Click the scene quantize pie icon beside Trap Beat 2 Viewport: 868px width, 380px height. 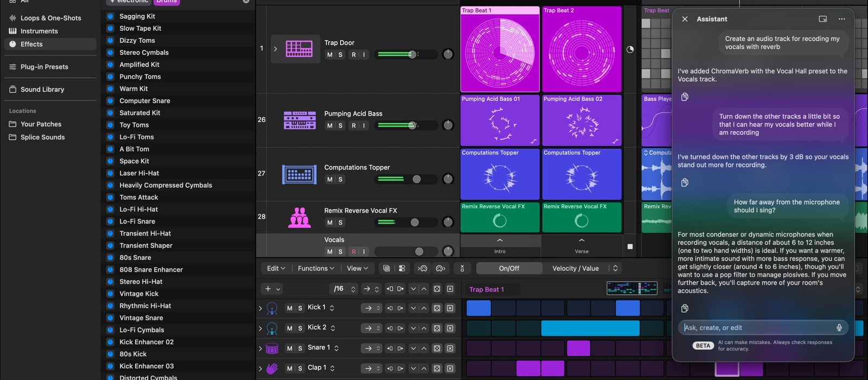coord(630,49)
